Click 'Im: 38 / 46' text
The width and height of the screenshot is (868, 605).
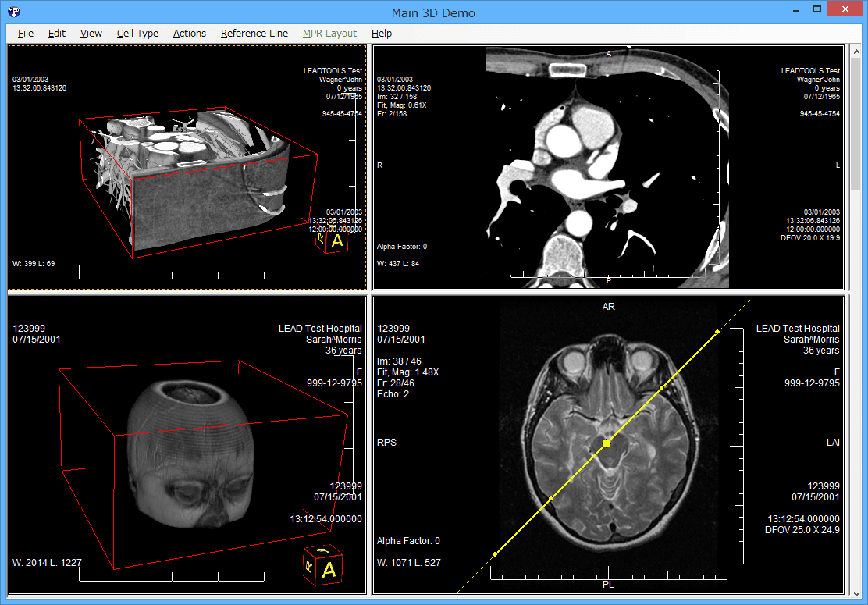tap(399, 361)
